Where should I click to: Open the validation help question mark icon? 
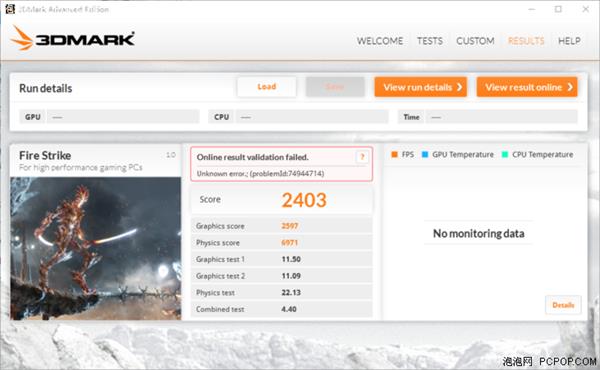tap(362, 157)
